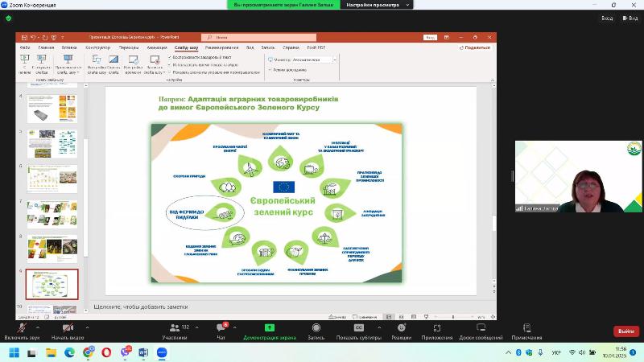Click Fit slide to window icon
Image resolution: width=644 pixels, height=362 pixels.
(493, 317)
